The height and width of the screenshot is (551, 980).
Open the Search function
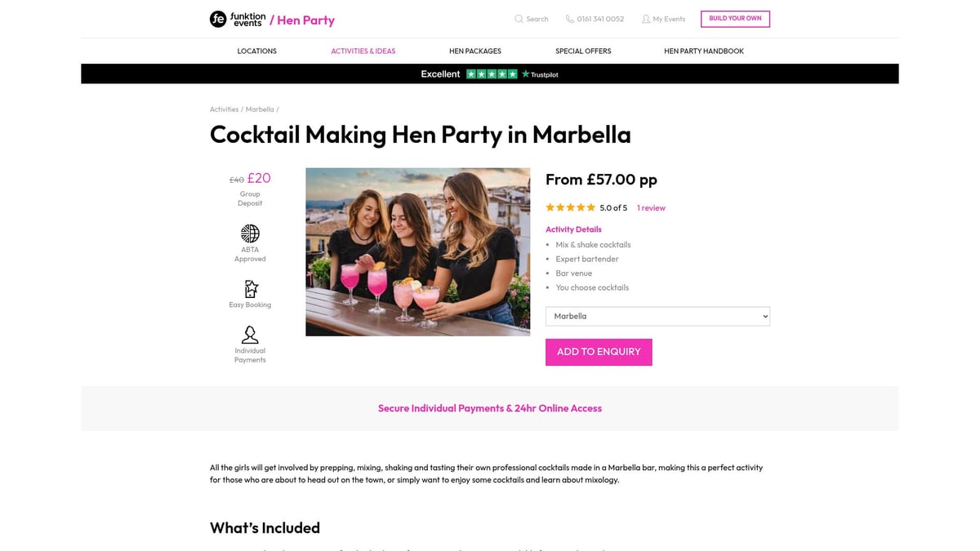pos(531,19)
